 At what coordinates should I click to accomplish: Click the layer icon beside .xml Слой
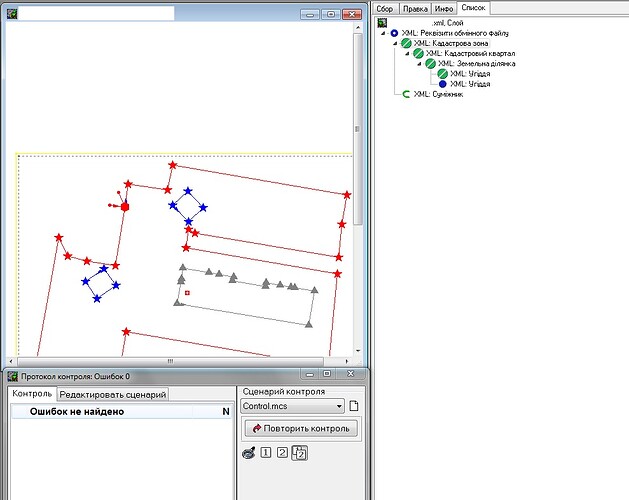click(382, 23)
